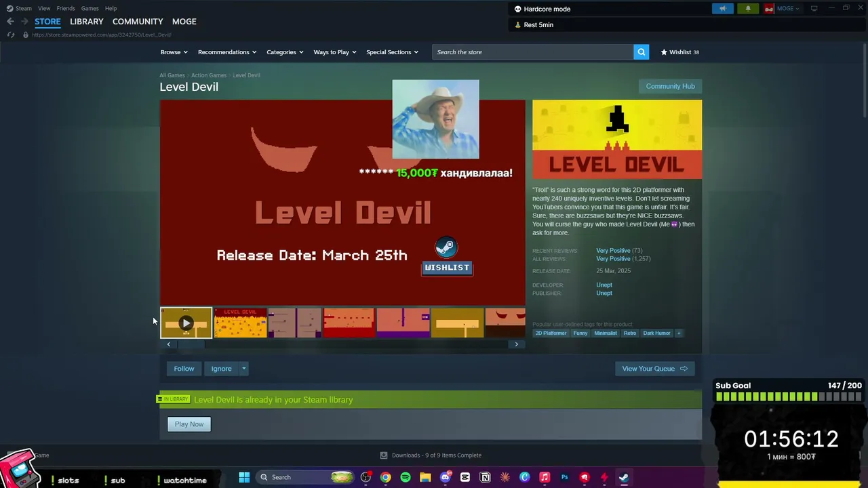Viewport: 868px width, 488px height.
Task: Click the Unept developer link
Action: (x=604, y=285)
